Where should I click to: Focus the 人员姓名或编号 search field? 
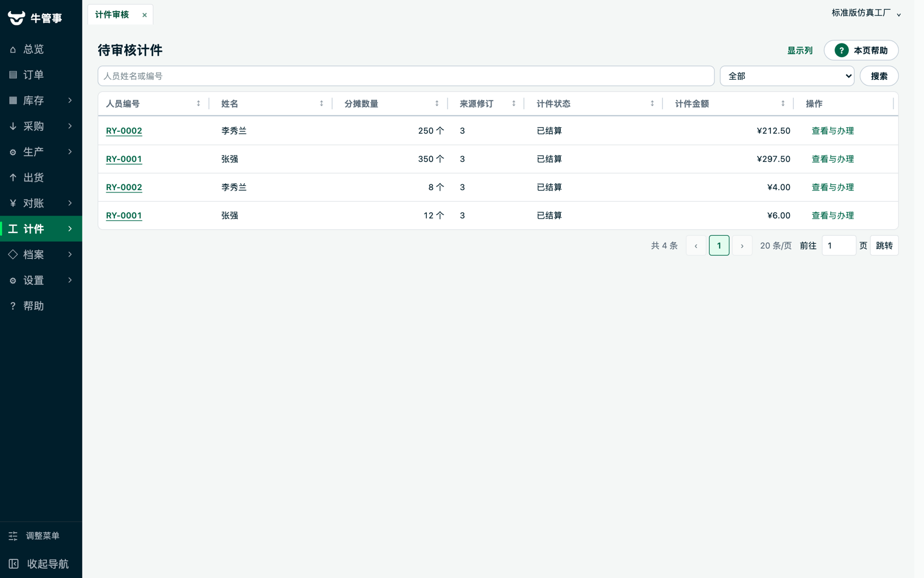pyautogui.click(x=406, y=76)
